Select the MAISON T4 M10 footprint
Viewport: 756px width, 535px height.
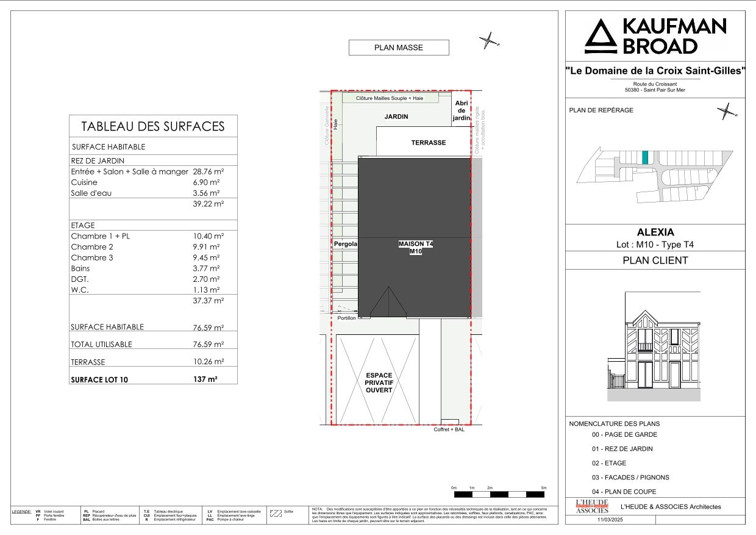click(415, 244)
